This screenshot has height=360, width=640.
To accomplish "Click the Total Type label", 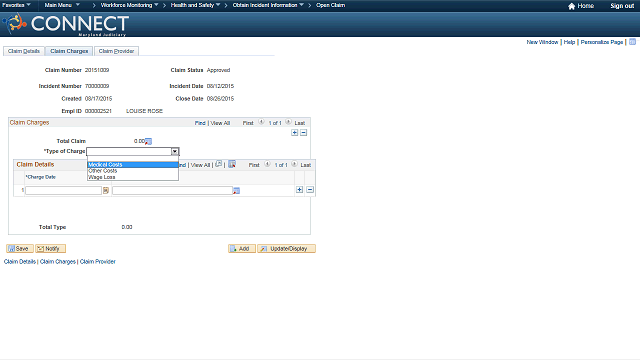I will [52, 227].
